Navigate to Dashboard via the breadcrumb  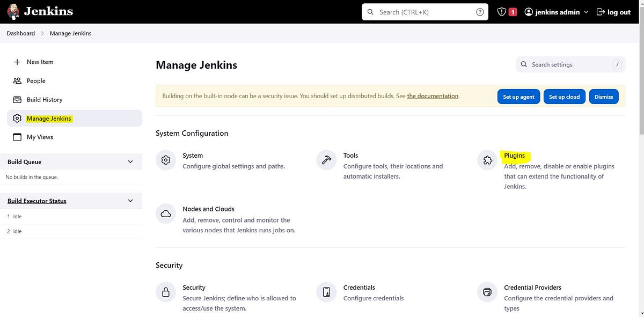pyautogui.click(x=20, y=33)
